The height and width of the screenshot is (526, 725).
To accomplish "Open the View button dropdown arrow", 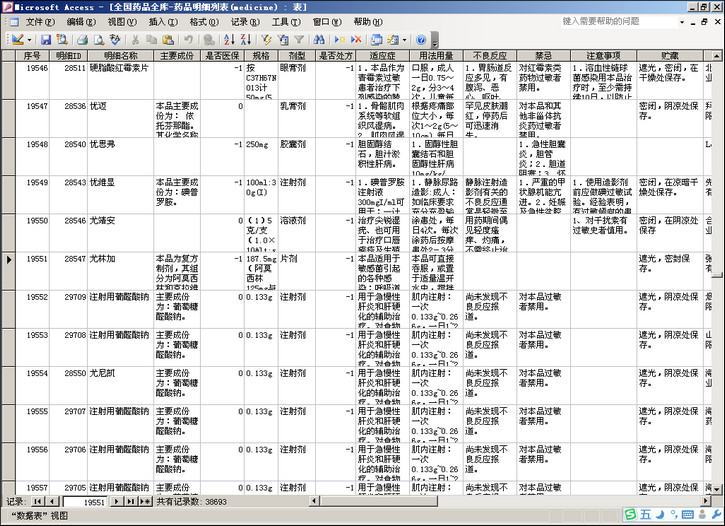I will coord(29,40).
